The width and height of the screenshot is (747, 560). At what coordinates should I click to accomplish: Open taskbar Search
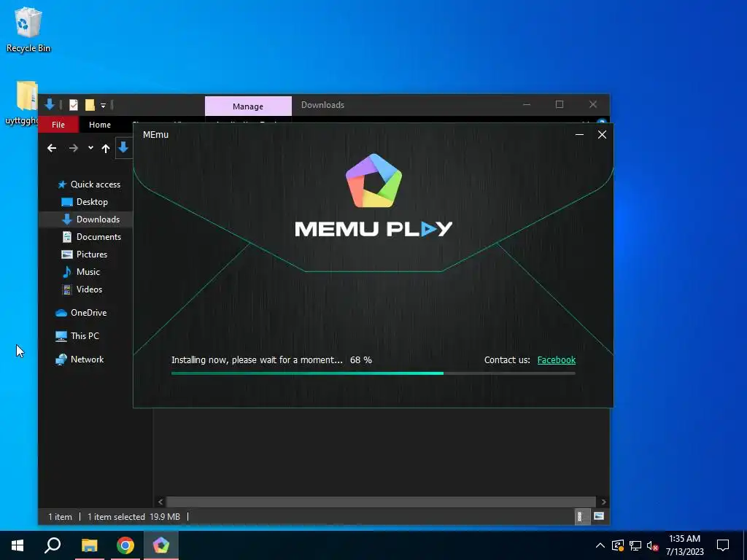click(x=53, y=545)
